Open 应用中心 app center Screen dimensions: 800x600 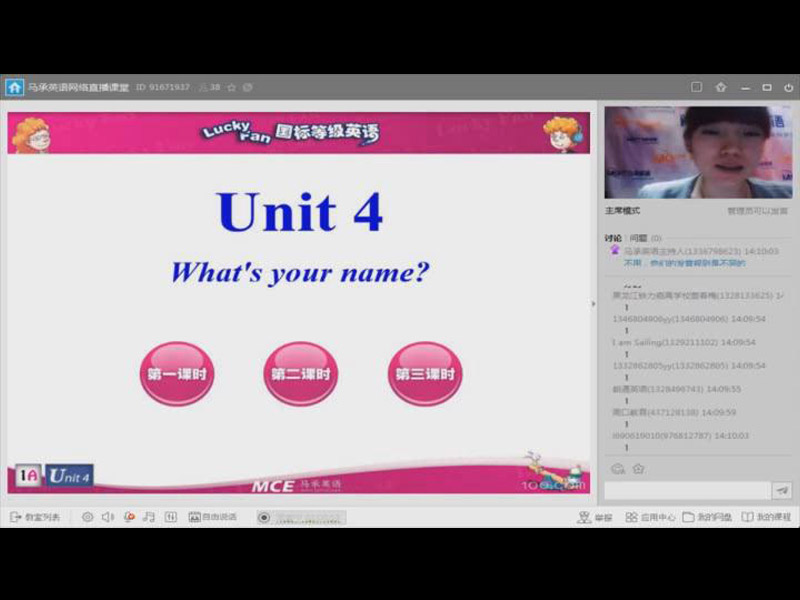click(x=650, y=517)
